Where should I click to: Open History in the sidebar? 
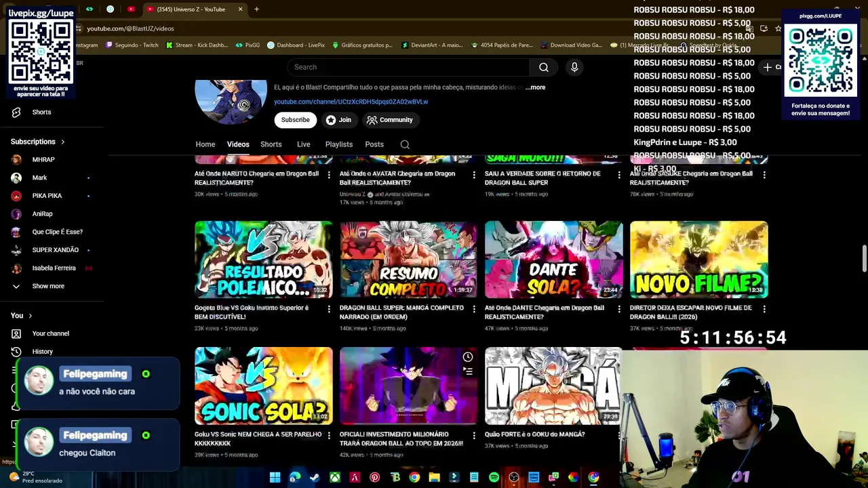42,352
